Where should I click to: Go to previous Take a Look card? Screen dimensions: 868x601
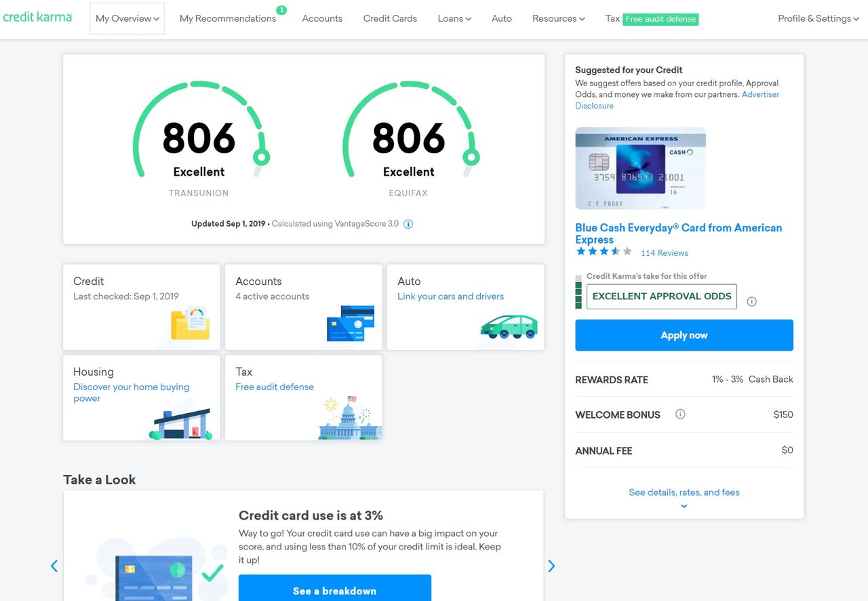click(54, 566)
